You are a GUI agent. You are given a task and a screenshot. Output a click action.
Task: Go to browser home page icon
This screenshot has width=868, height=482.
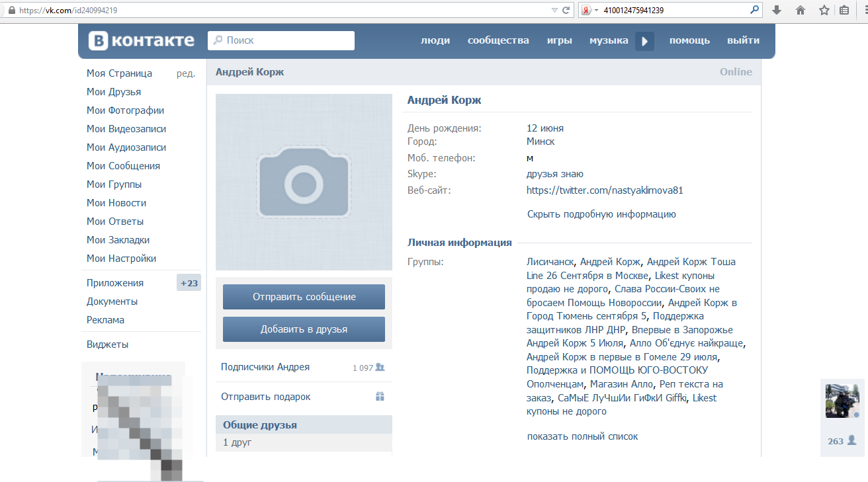pos(800,11)
